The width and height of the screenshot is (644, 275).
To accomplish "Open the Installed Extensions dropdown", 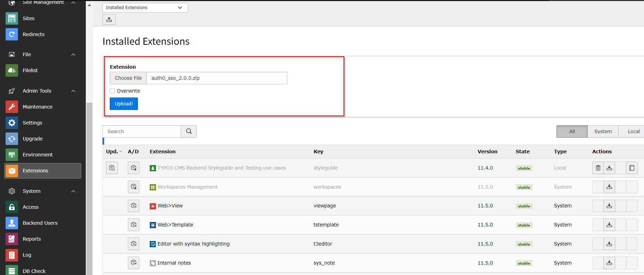I will pyautogui.click(x=145, y=8).
